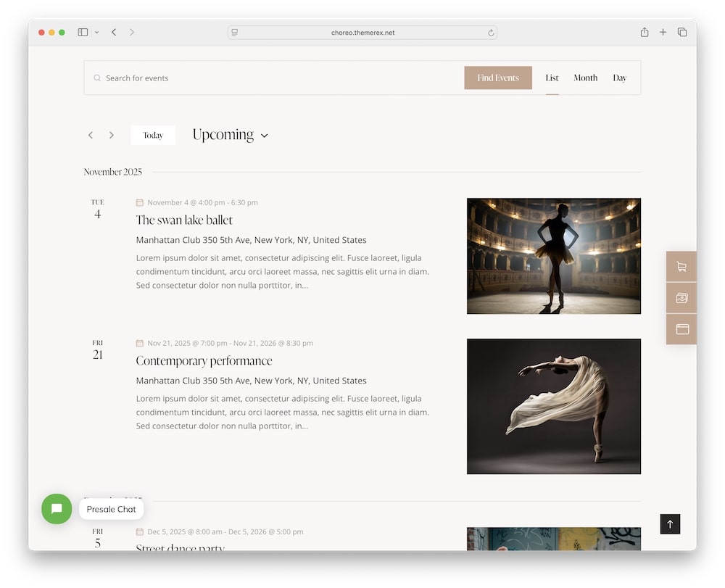Switch to the List view tab
Image resolution: width=725 pixels, height=588 pixels.
point(552,78)
